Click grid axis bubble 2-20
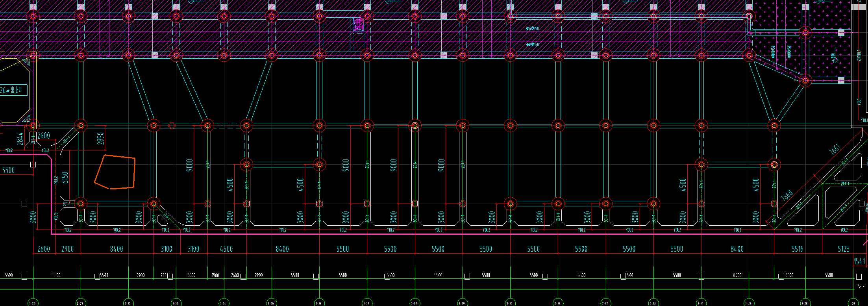 [33, 303]
